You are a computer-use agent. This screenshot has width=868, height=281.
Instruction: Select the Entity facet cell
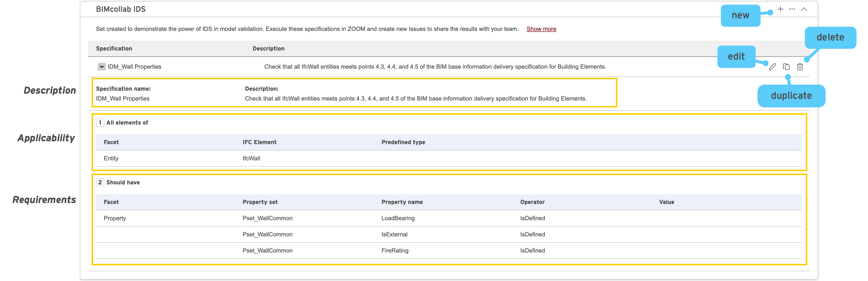coord(111,159)
